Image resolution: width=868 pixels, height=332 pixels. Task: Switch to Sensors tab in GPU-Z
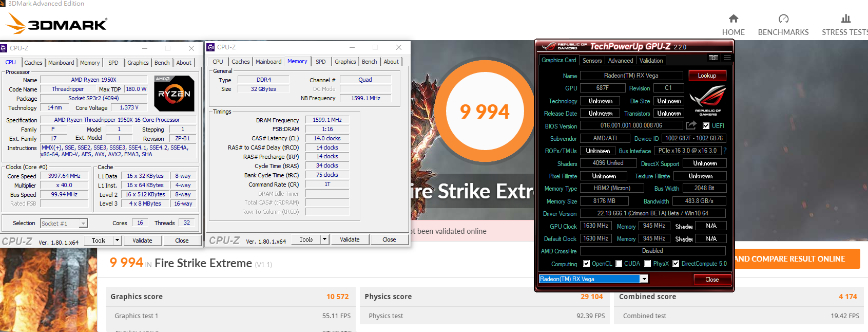coord(592,61)
